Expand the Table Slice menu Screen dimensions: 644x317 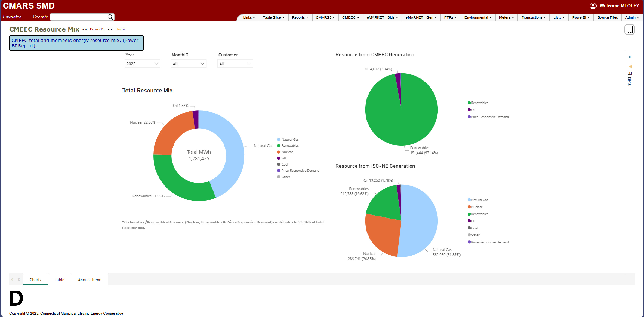click(273, 17)
